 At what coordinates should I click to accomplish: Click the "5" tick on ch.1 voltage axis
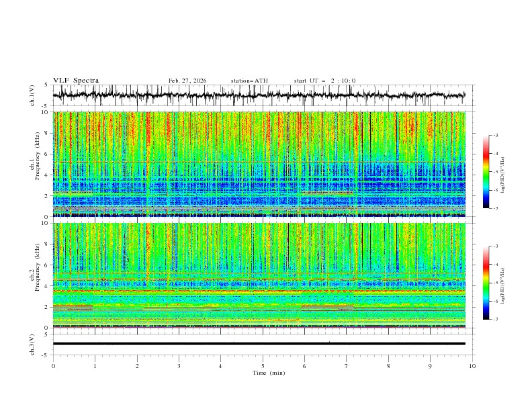click(x=46, y=85)
